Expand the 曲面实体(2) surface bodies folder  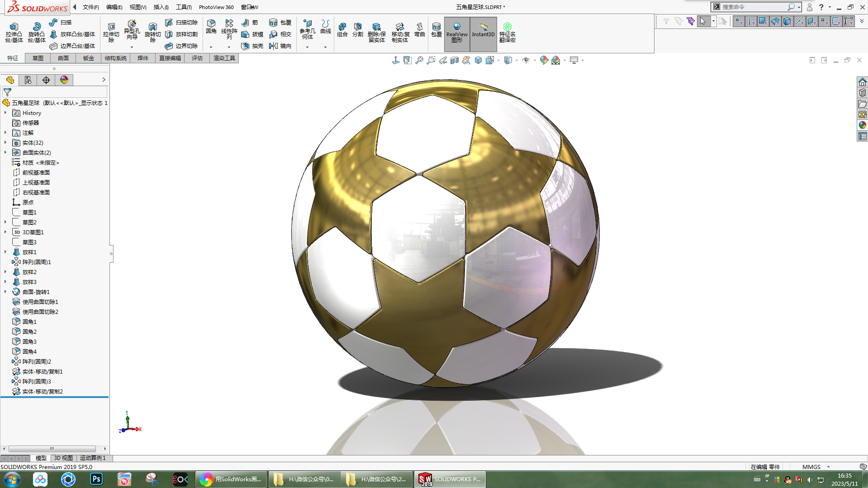5,152
